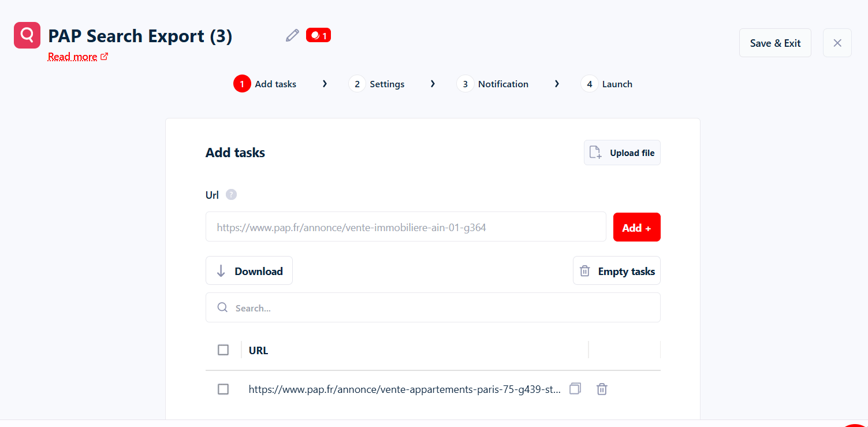Screen dimensions: 868x427
Task: Click the vente-appartements-paris URL text
Action: [405, 389]
